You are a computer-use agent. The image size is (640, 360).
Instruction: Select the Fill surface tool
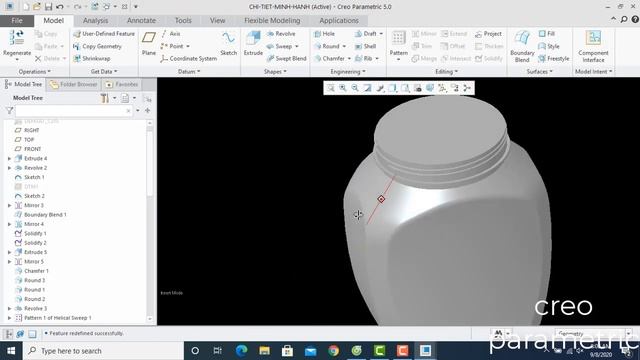tap(547, 34)
